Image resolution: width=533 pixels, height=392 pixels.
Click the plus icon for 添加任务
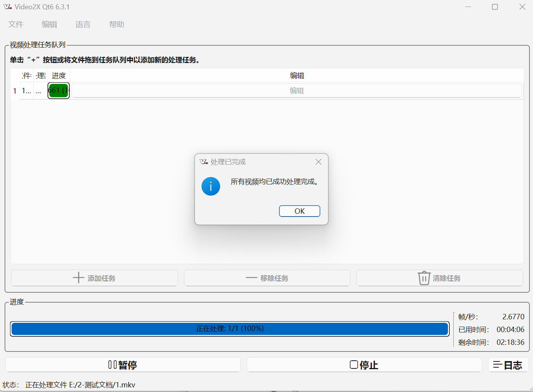tap(79, 278)
